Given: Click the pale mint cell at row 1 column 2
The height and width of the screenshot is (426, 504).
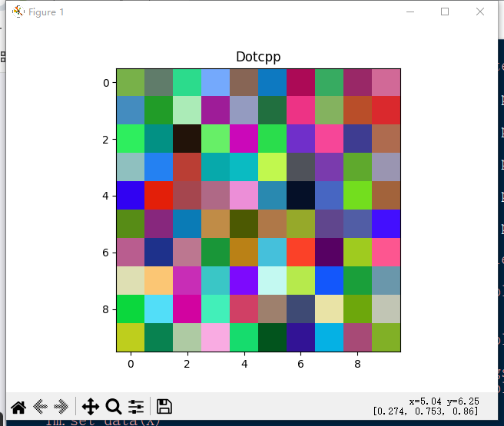Looking at the screenshot, I should [x=187, y=110].
